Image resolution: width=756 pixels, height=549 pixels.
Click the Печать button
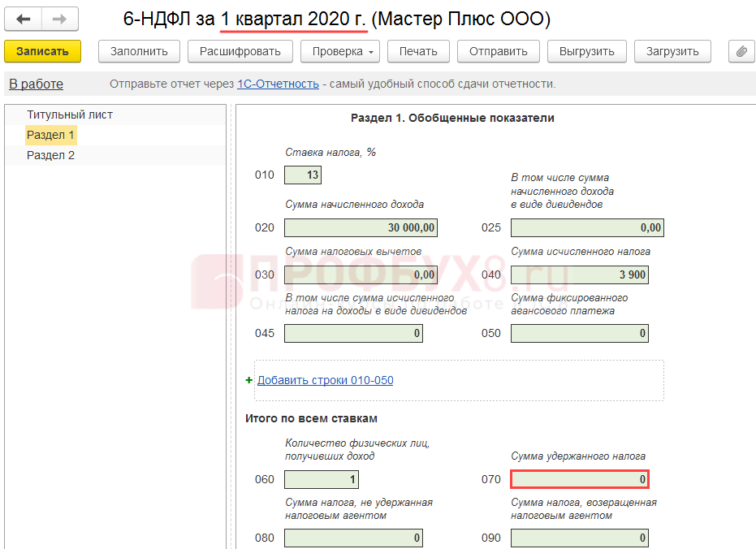click(x=418, y=51)
